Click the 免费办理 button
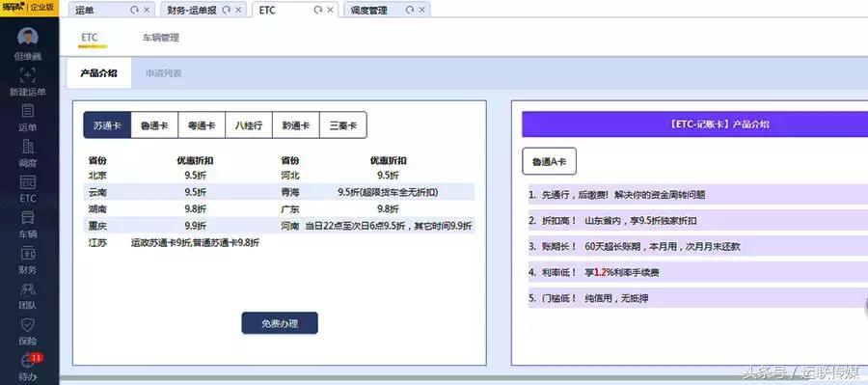 [280, 323]
